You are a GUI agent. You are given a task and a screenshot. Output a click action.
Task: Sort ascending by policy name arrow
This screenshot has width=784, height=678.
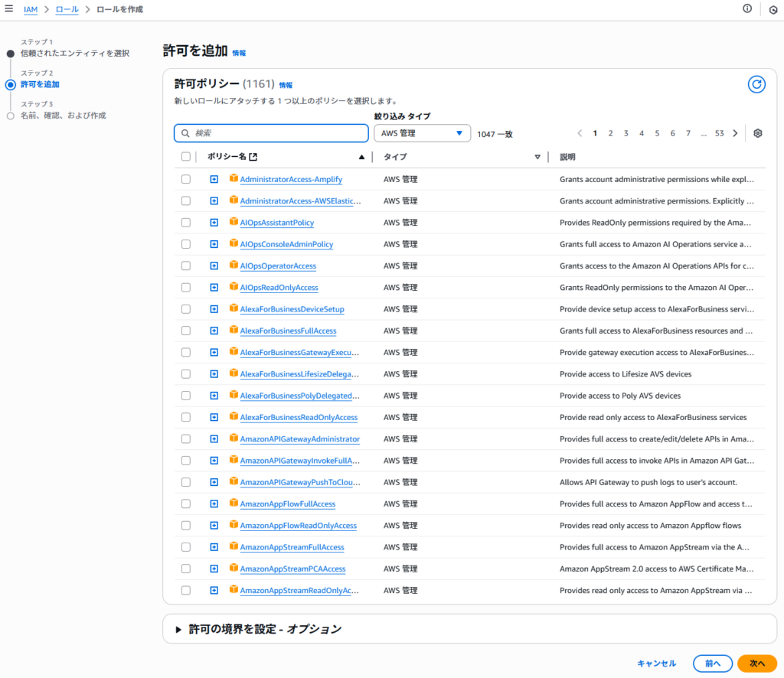tap(361, 157)
